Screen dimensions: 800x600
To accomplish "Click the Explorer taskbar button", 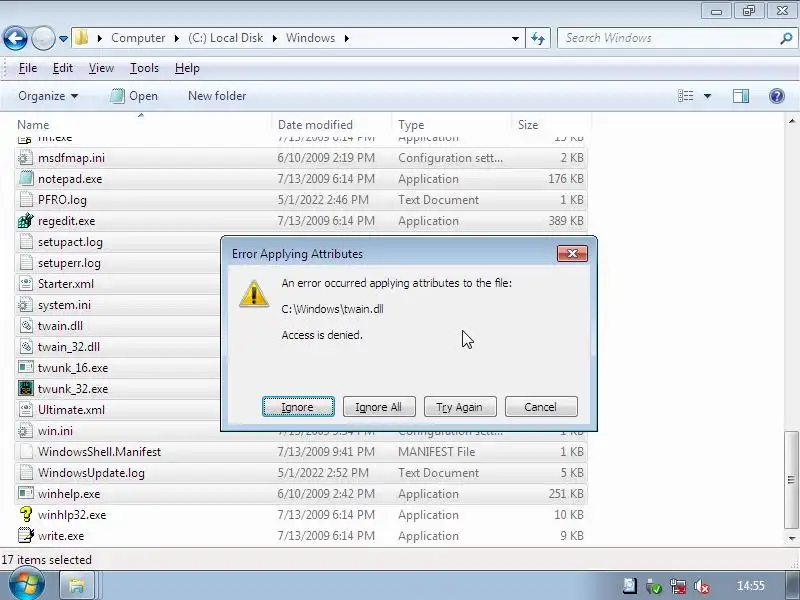I will click(x=77, y=586).
